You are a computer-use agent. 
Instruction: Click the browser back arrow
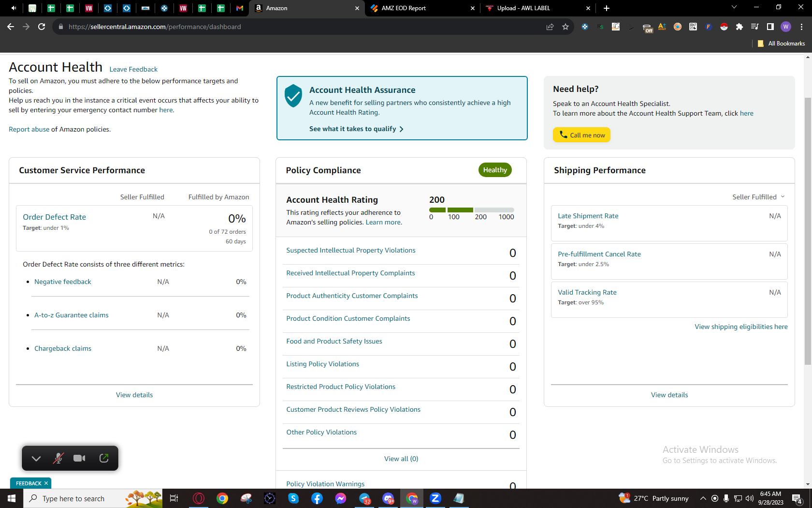pyautogui.click(x=11, y=27)
